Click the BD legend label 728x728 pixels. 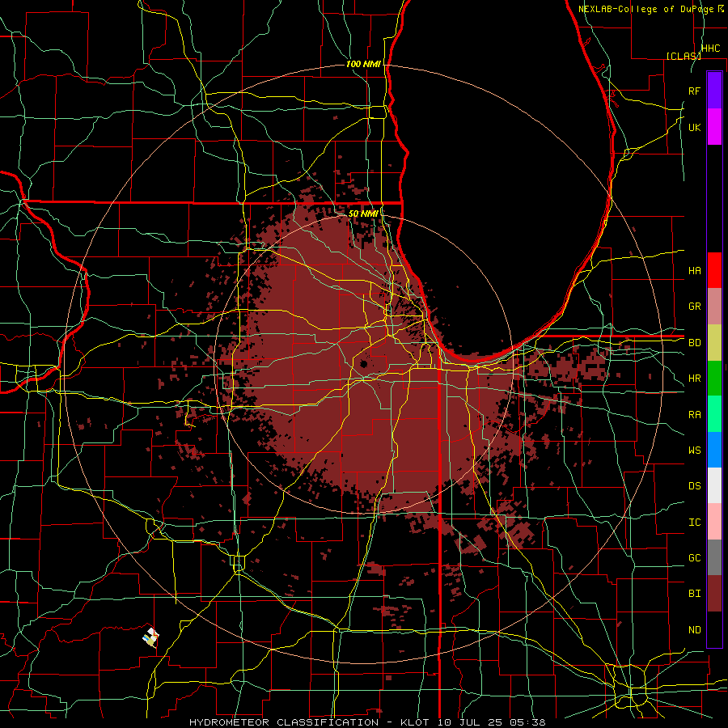(695, 343)
